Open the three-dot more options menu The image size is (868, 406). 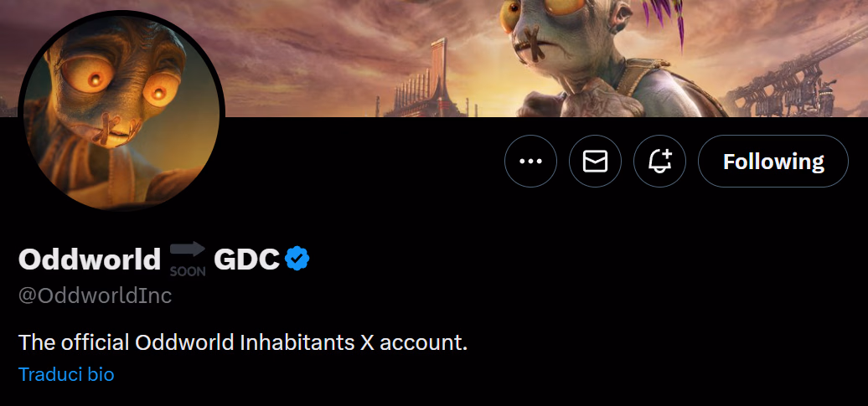point(530,161)
